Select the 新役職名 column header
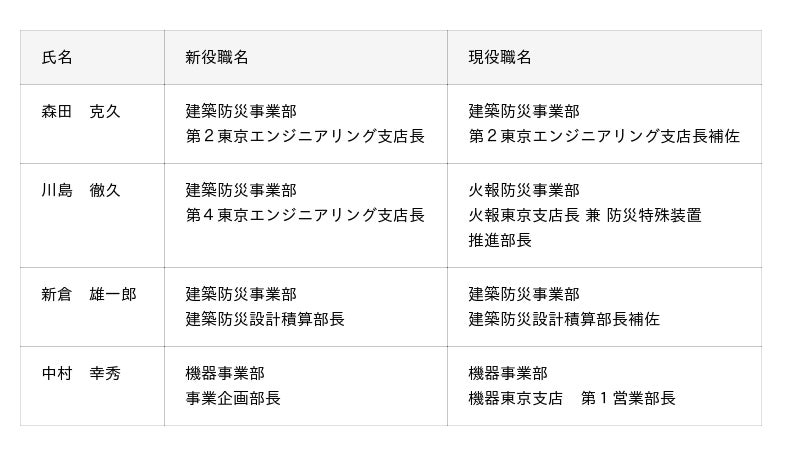 [216, 58]
